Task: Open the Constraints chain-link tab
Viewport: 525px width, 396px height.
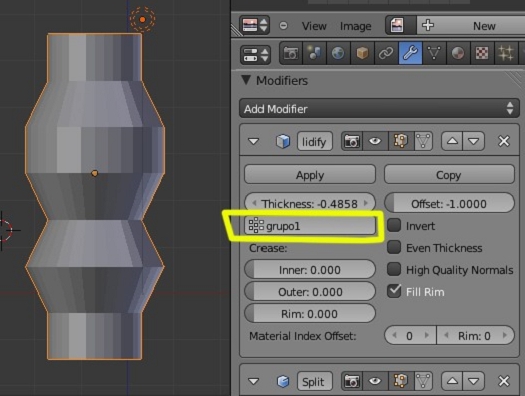Action: pyautogui.click(x=386, y=53)
